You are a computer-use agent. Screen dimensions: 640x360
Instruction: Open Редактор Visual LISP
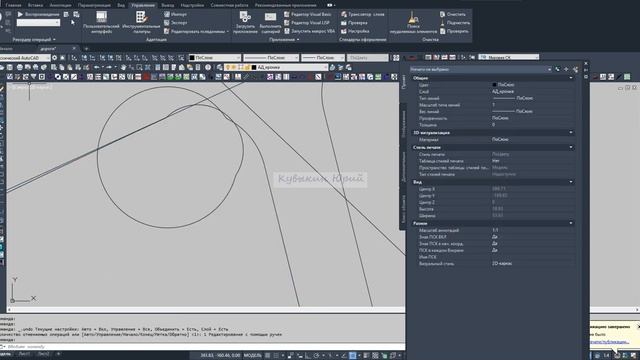tap(307, 23)
